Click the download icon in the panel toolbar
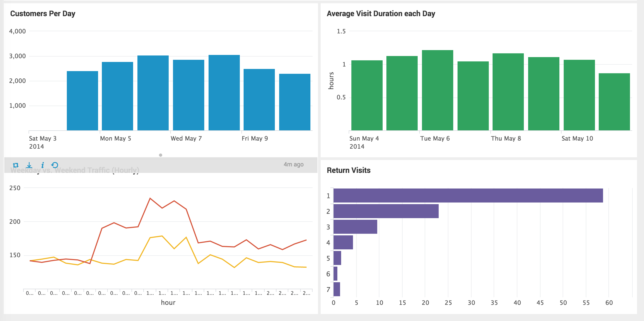Screen dimensions: 644x321 (29, 165)
